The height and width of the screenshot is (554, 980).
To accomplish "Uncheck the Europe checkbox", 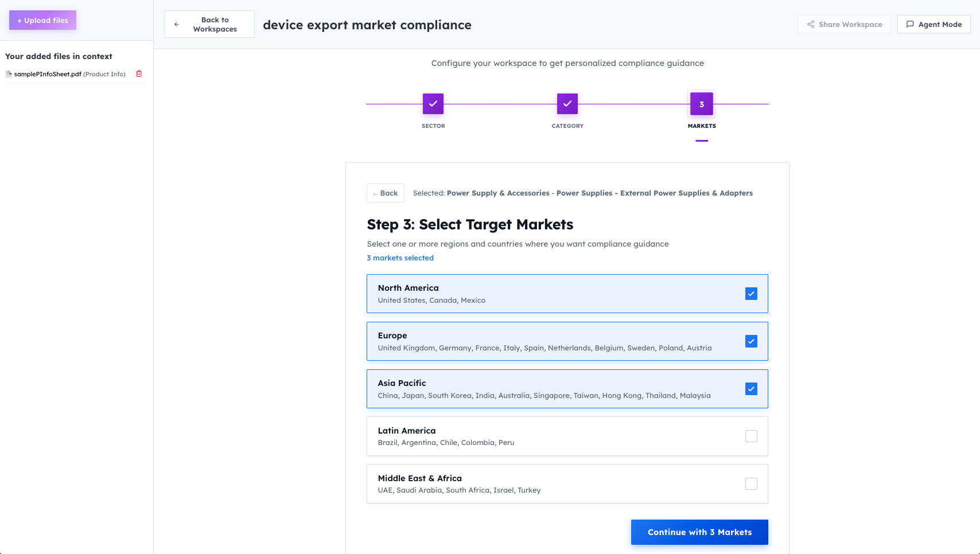I will click(x=751, y=341).
